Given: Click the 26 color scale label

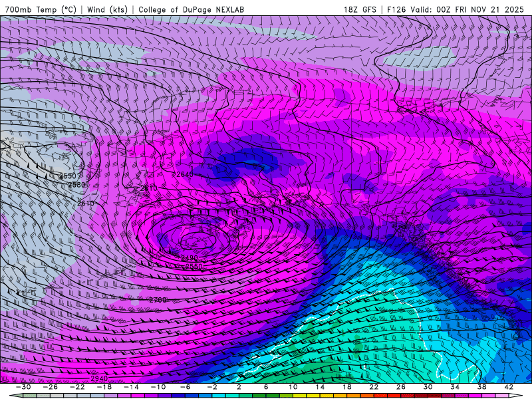Looking at the screenshot, I should [x=401, y=387].
